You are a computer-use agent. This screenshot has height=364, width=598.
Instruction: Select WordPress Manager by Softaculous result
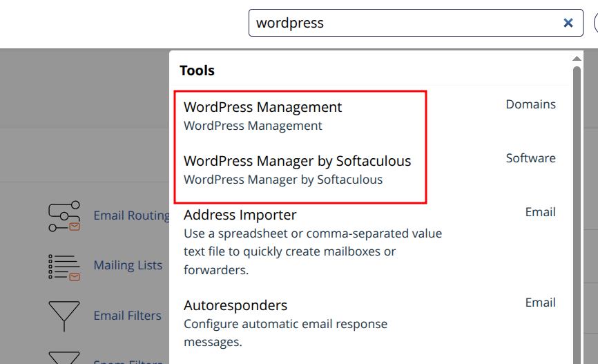(297, 162)
